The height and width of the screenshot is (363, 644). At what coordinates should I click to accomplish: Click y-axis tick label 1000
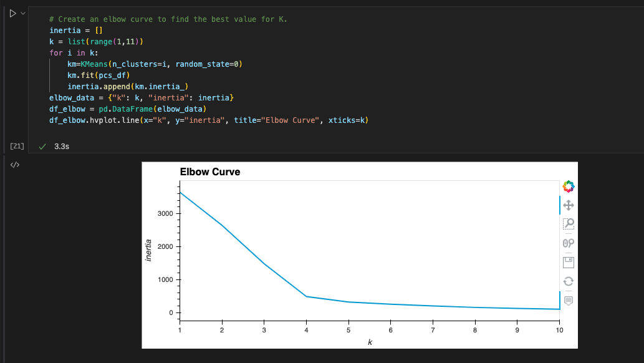pyautogui.click(x=165, y=279)
